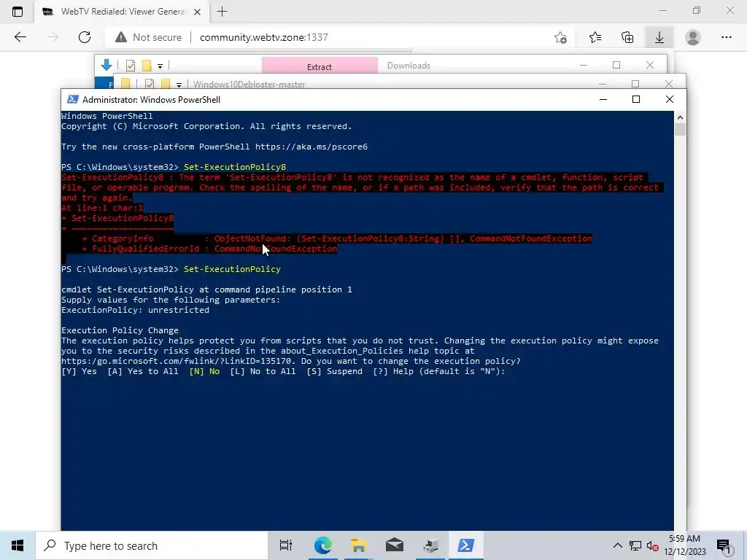Click the PowerShell vertical scrollbar thumb
This screenshot has width=747, height=560.
point(680,130)
